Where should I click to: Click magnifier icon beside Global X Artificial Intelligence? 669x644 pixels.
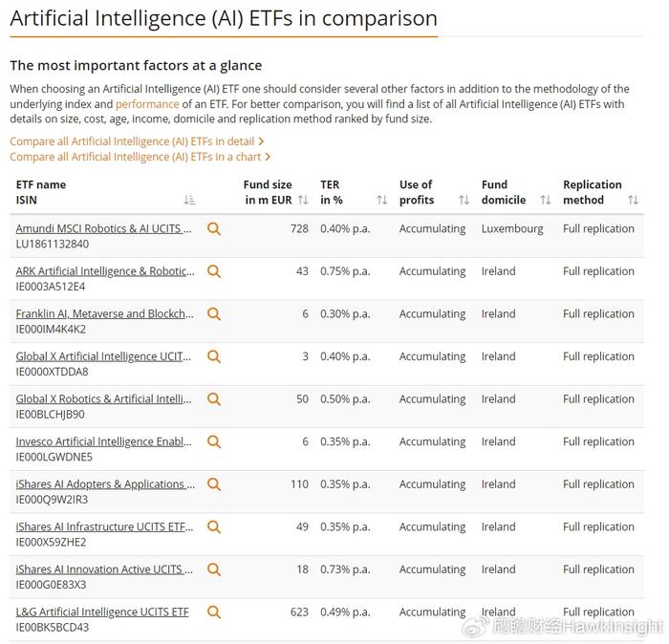pos(214,356)
